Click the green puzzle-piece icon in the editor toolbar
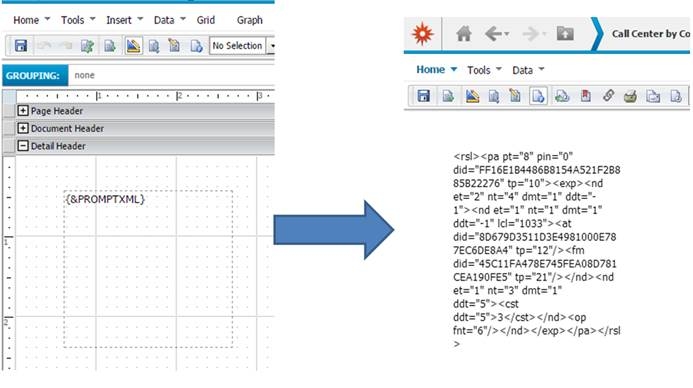 (87, 46)
